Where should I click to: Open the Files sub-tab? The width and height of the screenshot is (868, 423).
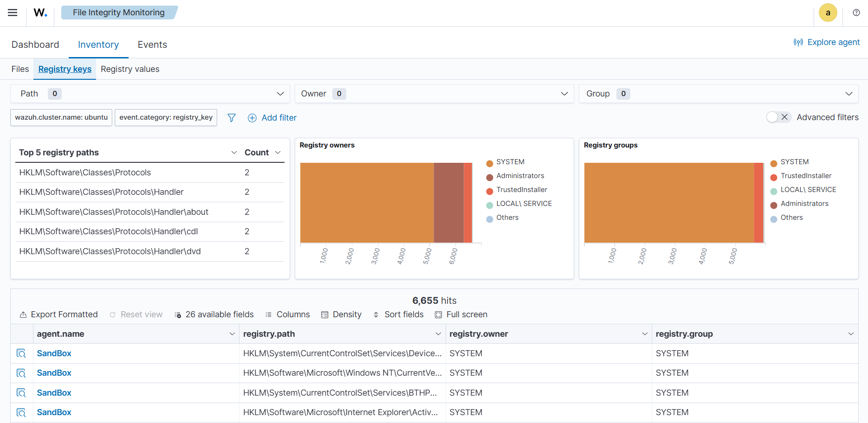point(20,69)
